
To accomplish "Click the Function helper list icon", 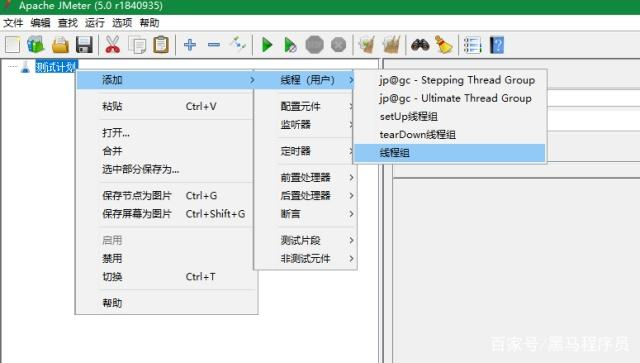I will (473, 45).
